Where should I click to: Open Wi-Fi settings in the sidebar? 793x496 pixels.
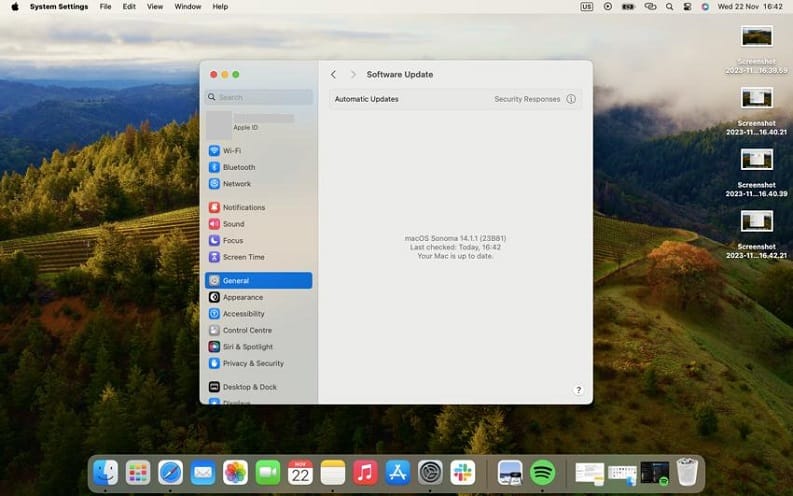[x=258, y=151]
